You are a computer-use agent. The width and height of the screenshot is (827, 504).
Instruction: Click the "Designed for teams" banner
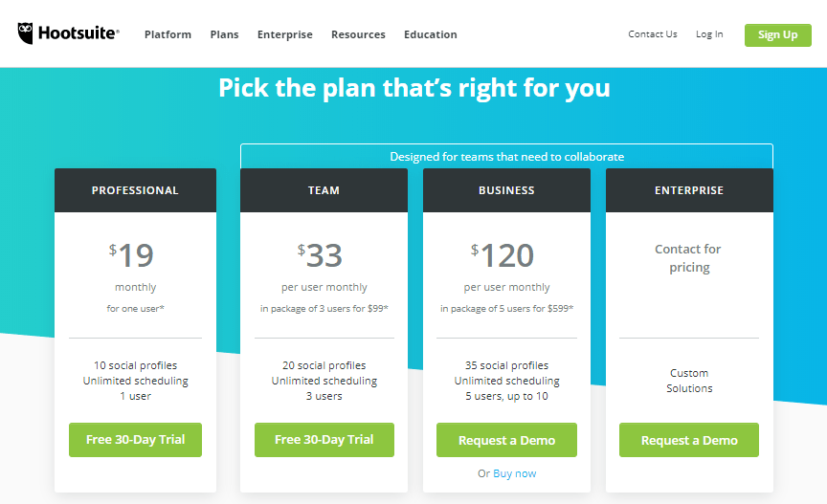(506, 157)
